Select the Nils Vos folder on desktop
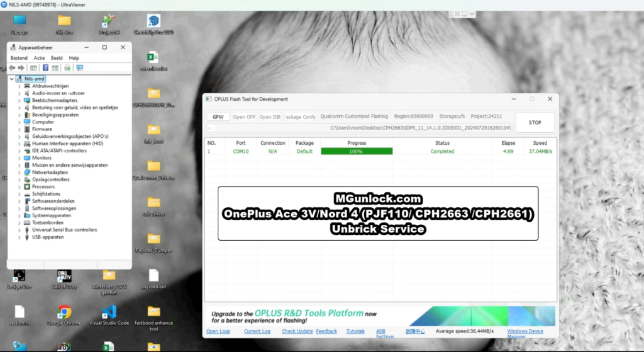Screen dimensions: 644x352 coord(64,25)
